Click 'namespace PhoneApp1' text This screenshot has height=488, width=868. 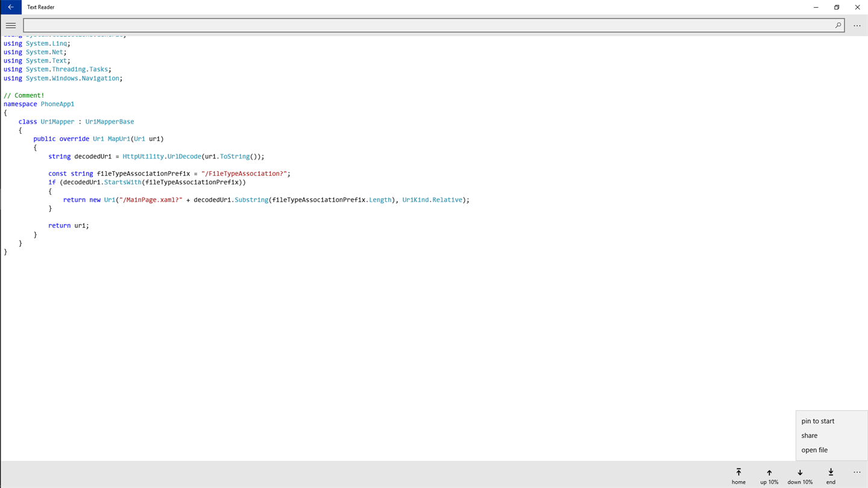(x=39, y=104)
